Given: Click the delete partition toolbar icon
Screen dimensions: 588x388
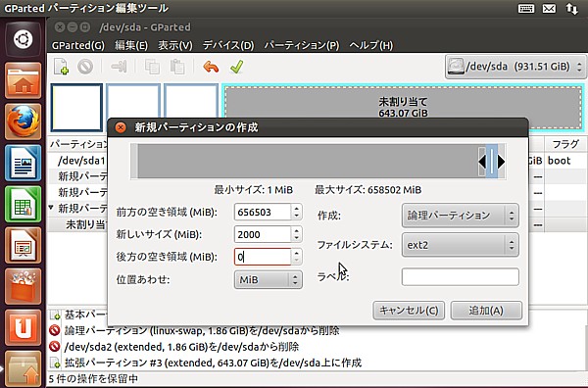Looking at the screenshot, I should 85,67.
